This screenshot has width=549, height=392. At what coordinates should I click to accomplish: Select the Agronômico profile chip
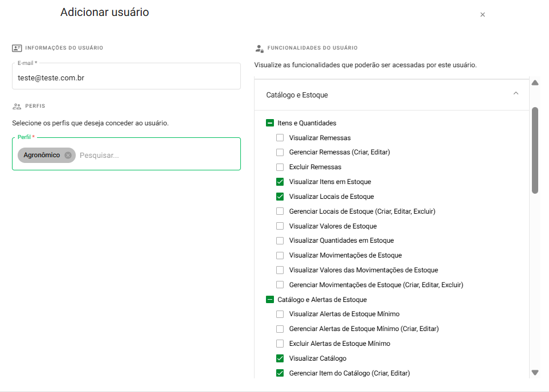(x=42, y=155)
